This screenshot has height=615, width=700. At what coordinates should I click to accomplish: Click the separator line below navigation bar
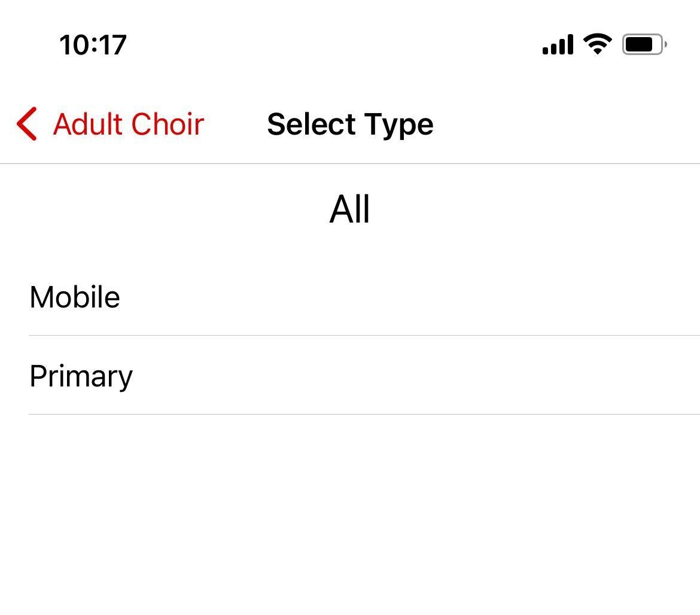[x=350, y=163]
